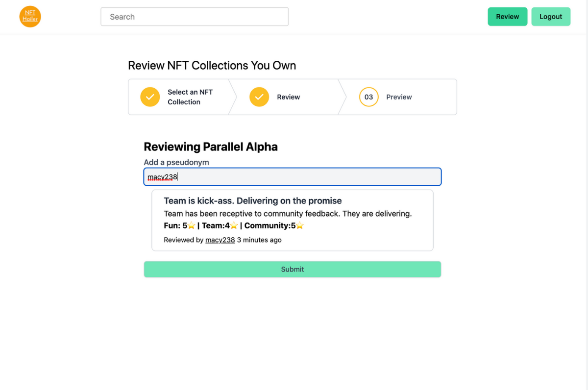The height and width of the screenshot is (392, 588).
Task: Switch to the Preview step label
Action: pos(399,97)
